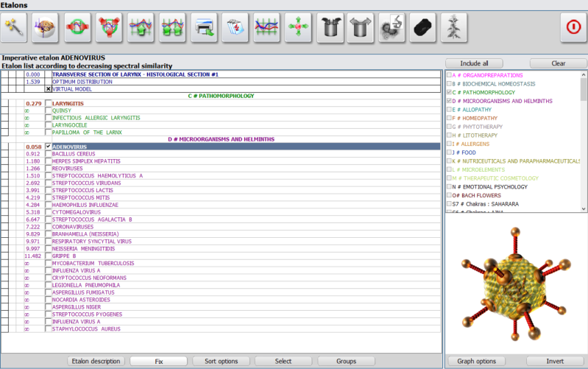The width and height of the screenshot is (588, 369).
Task: Enable the F # HOMEOPATHY group checkbox
Action: (x=450, y=118)
